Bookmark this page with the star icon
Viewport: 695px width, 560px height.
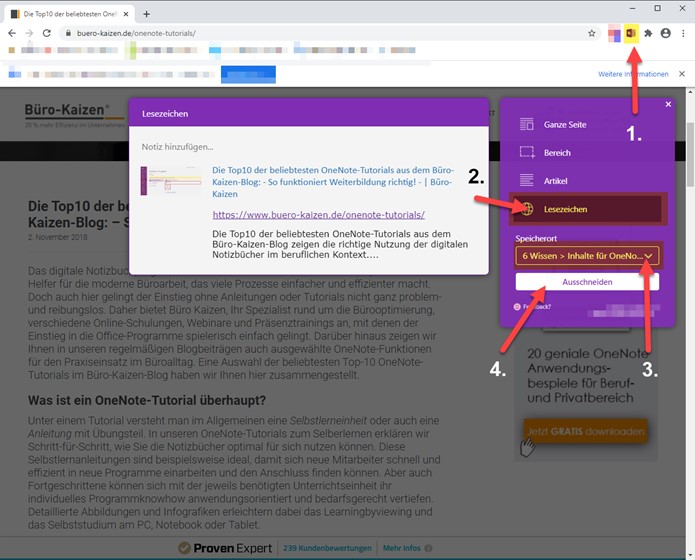tap(592, 33)
